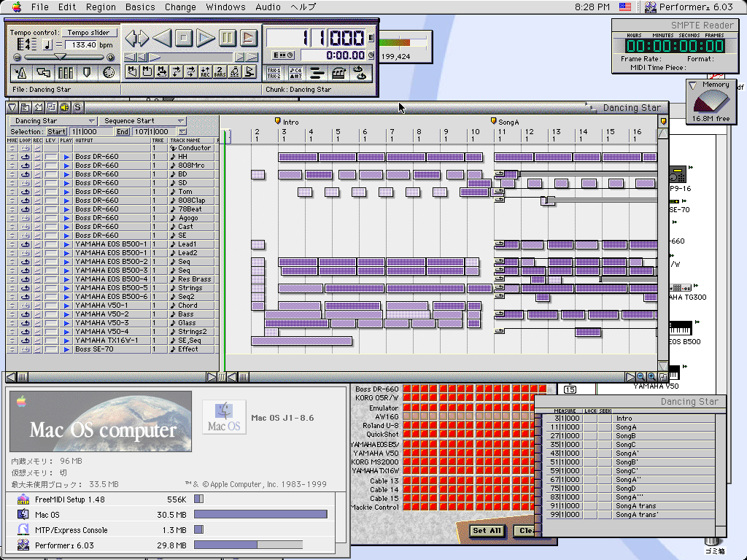Open the event list note icon
The width and height of the screenshot is (747, 560).
point(295,73)
